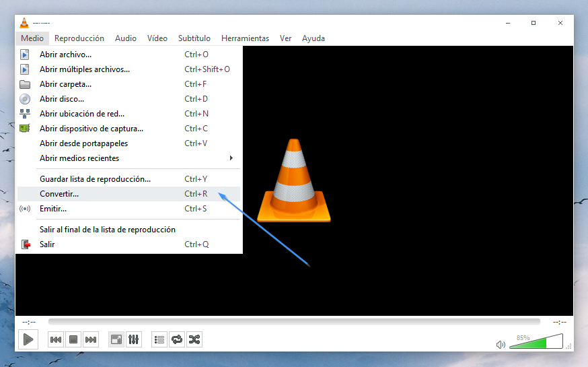Show the playlist icon

pos(159,339)
